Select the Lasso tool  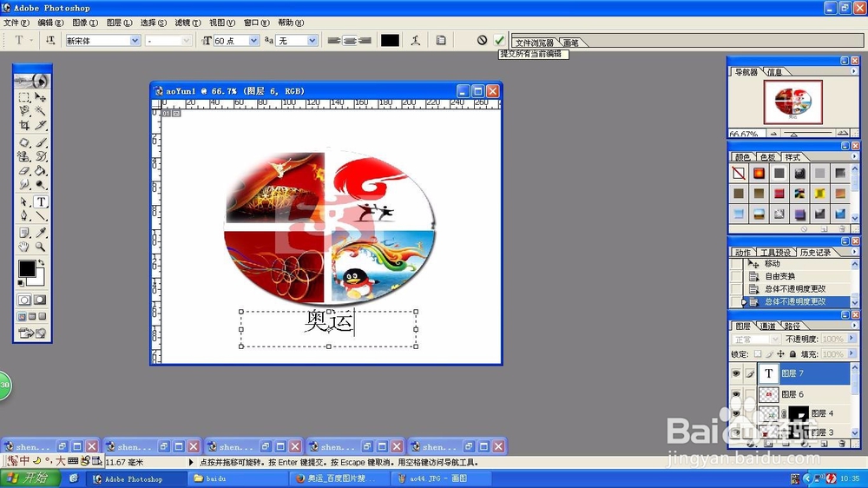click(24, 111)
